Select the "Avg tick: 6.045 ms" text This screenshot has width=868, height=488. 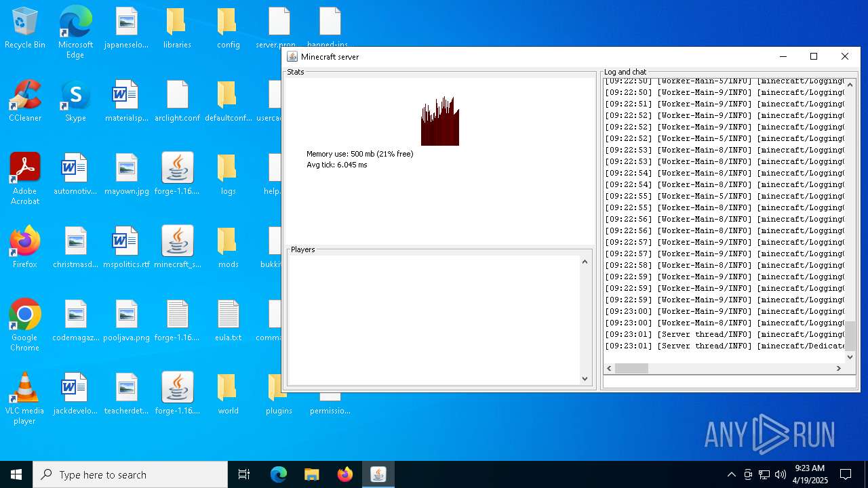tap(336, 165)
